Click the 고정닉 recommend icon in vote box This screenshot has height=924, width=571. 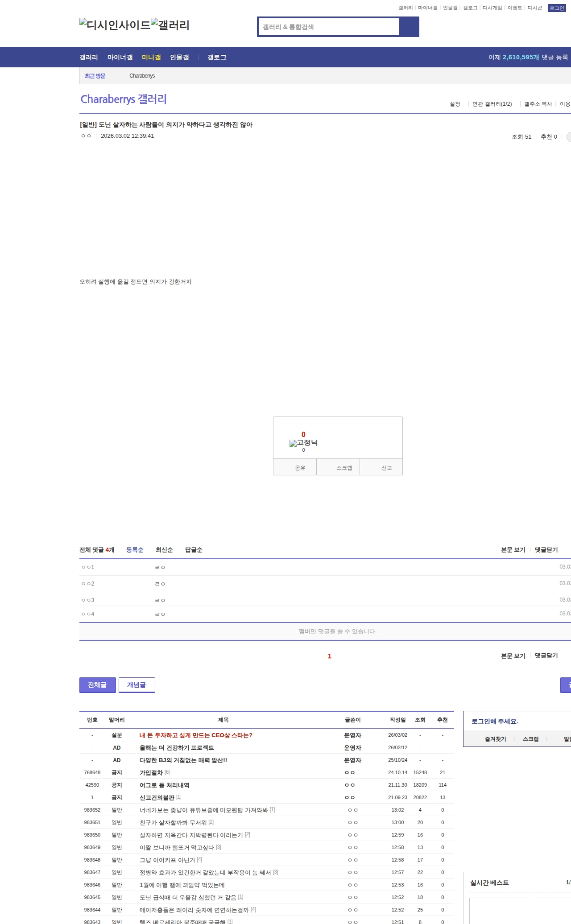click(303, 443)
